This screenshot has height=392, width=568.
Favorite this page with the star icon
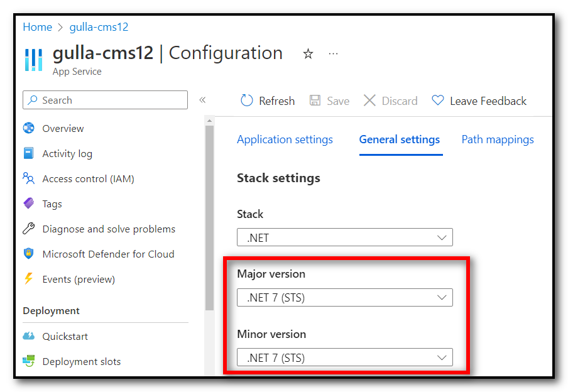(308, 54)
